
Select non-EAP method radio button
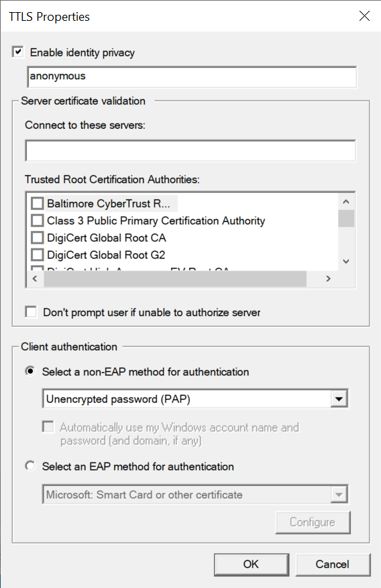click(x=30, y=371)
